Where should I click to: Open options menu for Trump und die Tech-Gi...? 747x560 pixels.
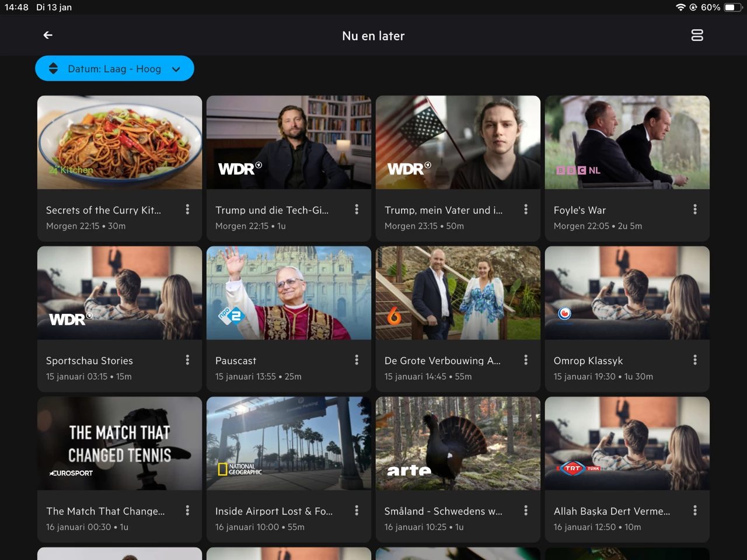357,209
